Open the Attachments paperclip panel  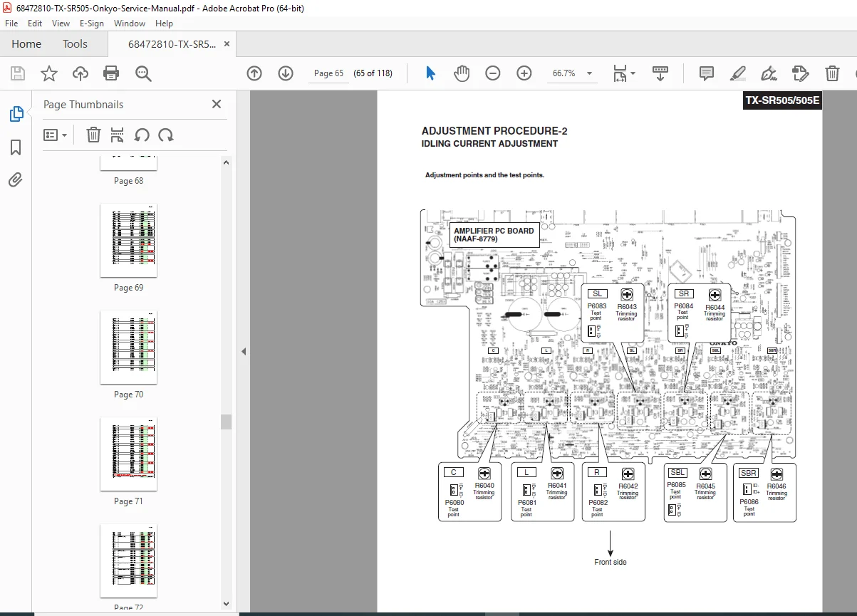point(16,179)
